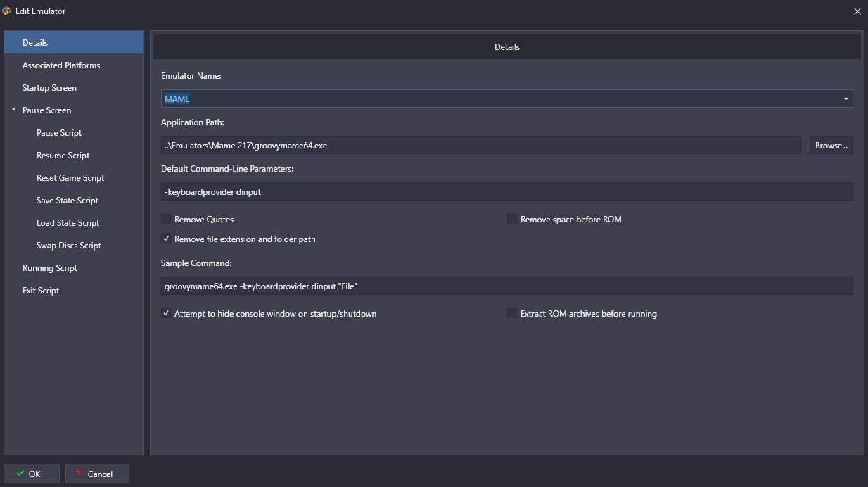The image size is (868, 487).
Task: Toggle Remove space before ROM checkbox
Action: [x=512, y=219]
